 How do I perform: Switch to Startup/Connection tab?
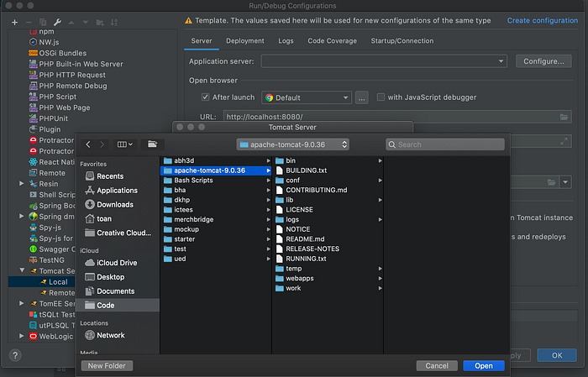pos(402,41)
